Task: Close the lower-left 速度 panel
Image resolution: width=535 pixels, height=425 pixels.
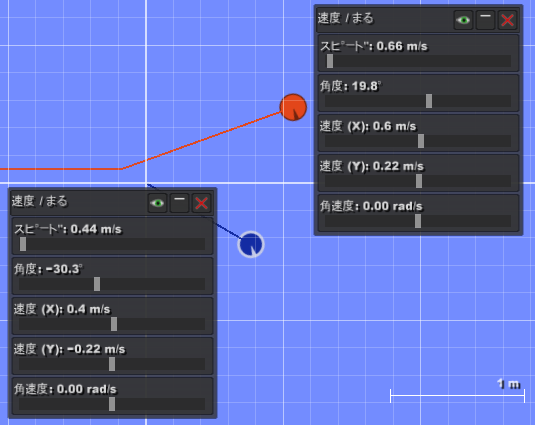Action: tap(202, 203)
